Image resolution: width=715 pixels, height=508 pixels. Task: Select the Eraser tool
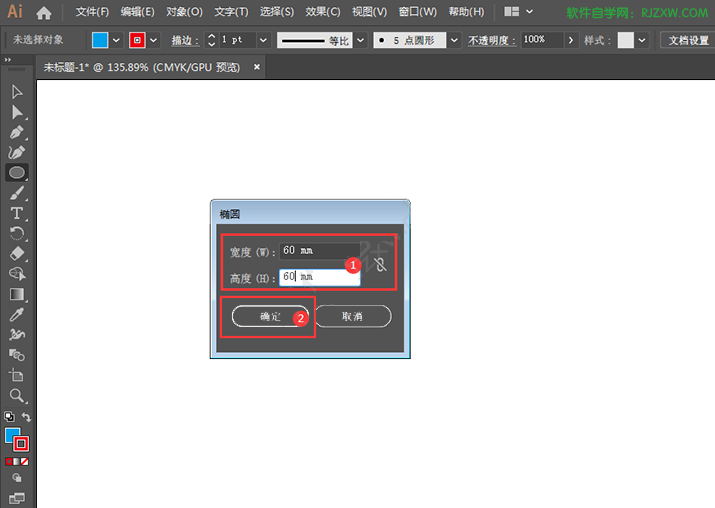click(x=17, y=254)
